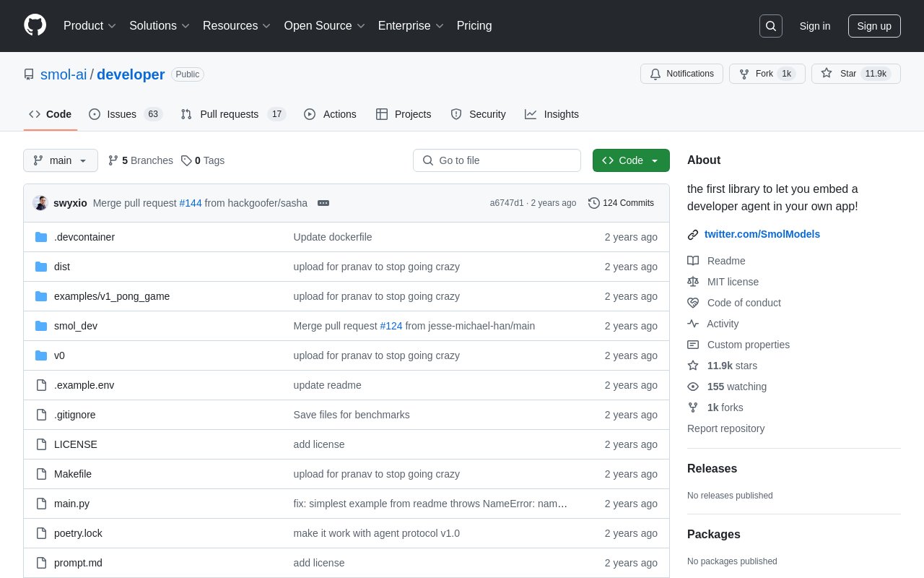Open the Pull requests tab
Screen dimensions: 924x578
pyautogui.click(x=233, y=114)
